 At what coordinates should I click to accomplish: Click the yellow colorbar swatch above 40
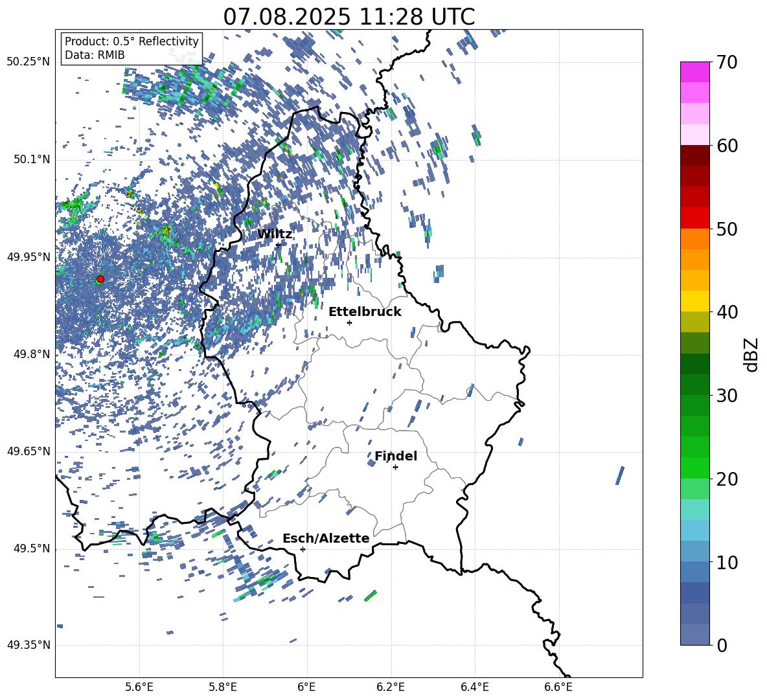[695, 301]
